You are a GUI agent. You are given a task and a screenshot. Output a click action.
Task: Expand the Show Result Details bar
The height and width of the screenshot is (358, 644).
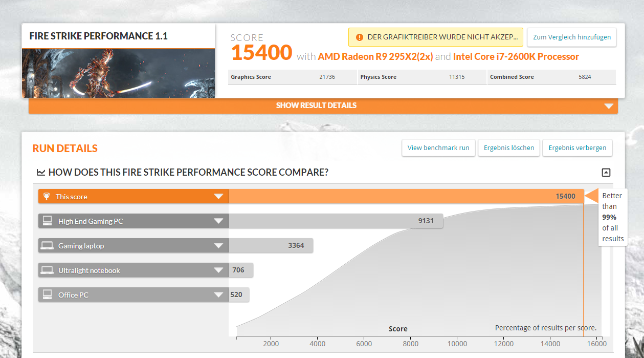[323, 106]
